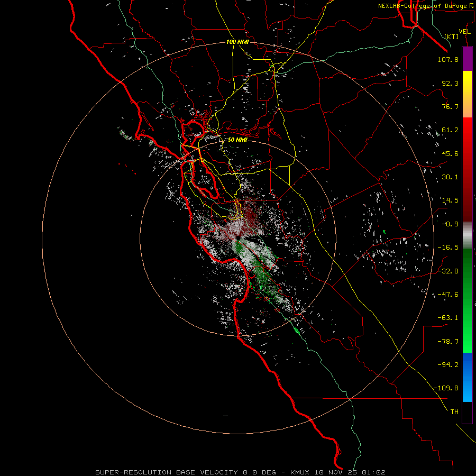This screenshot has width=476, height=476.
Task: Click the 107.8 velocity scale value
Action: coord(448,59)
